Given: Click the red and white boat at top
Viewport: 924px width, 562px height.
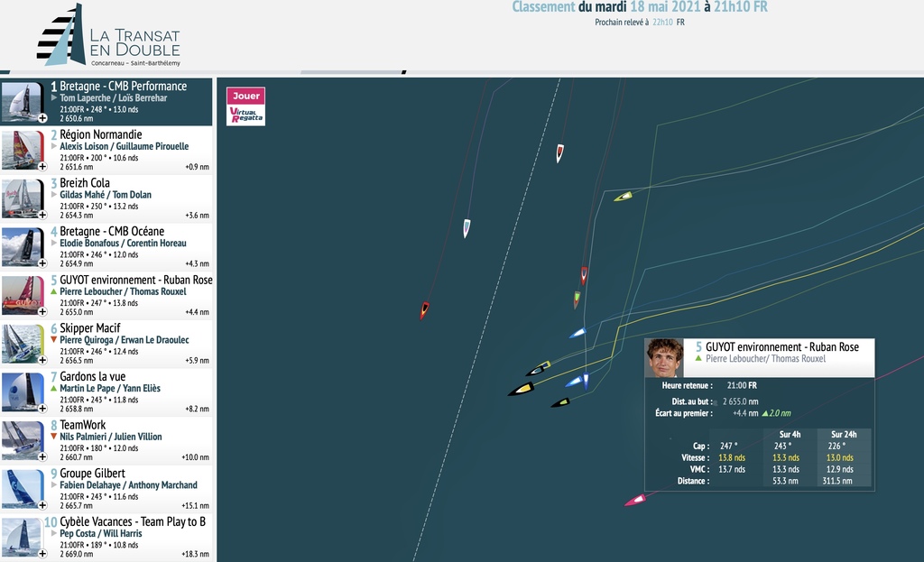Looking at the screenshot, I should [x=559, y=153].
